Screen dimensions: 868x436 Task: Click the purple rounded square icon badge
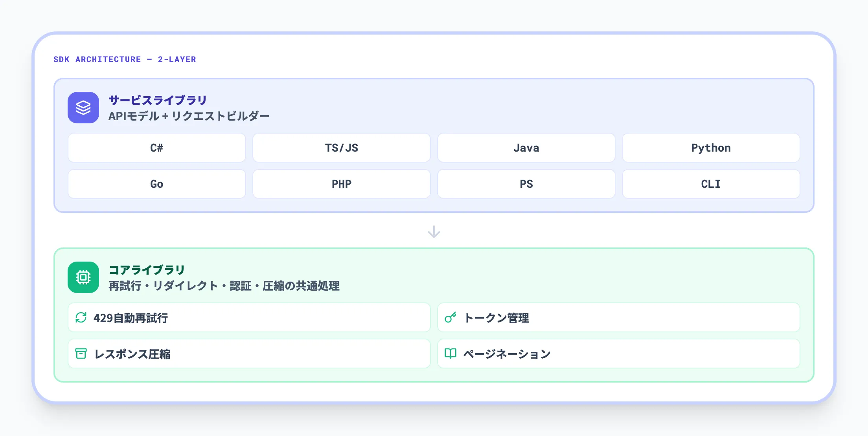(83, 108)
